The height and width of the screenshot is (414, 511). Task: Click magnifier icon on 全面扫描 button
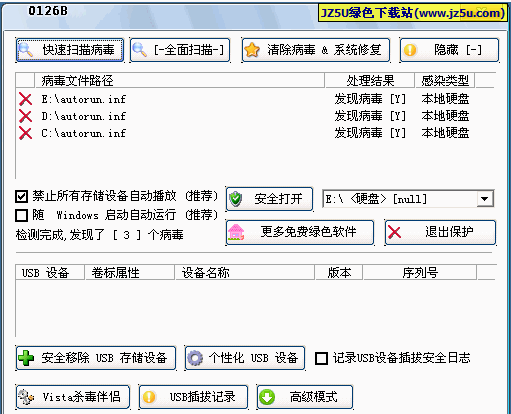tap(139, 50)
